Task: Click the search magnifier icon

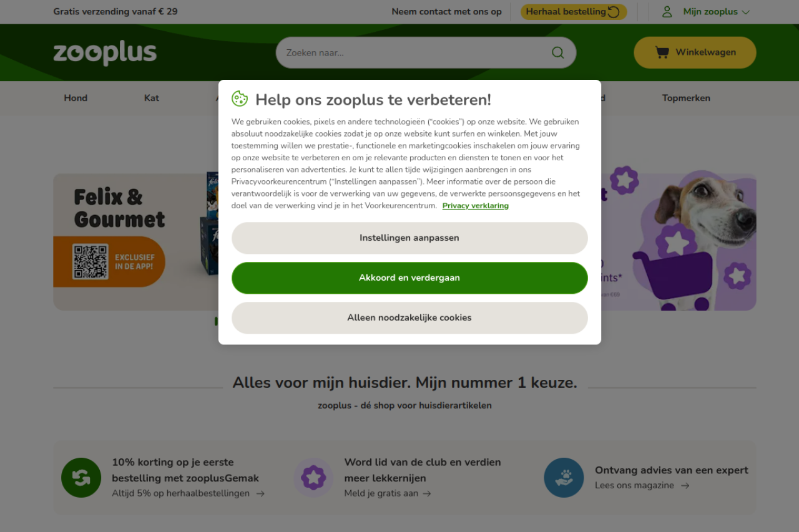Action: (x=557, y=52)
